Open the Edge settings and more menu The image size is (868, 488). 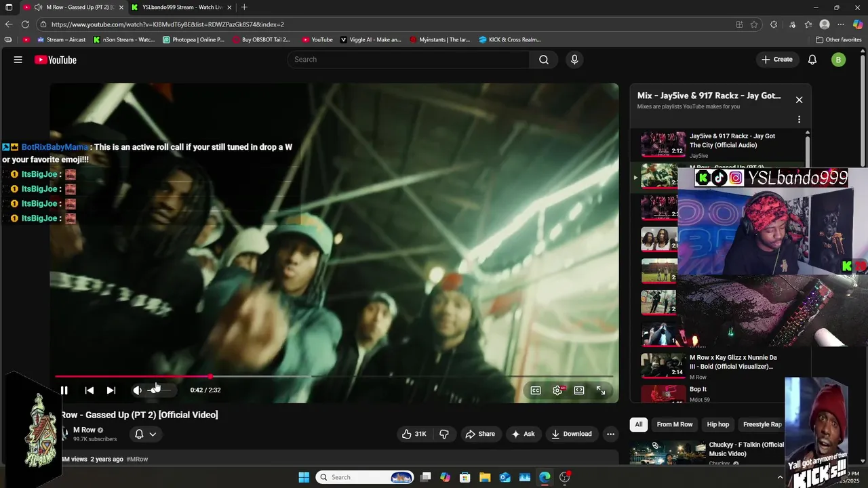[842, 24]
